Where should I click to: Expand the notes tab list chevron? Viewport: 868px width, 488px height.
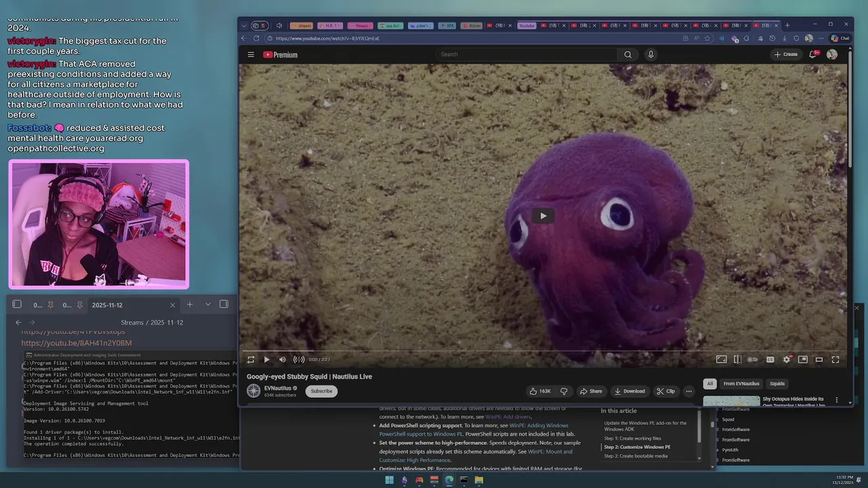click(x=208, y=304)
